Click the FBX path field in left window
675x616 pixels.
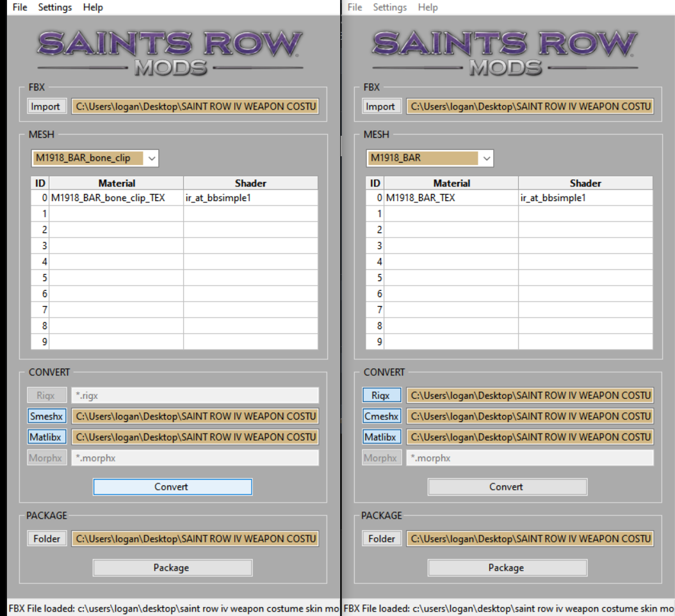195,106
